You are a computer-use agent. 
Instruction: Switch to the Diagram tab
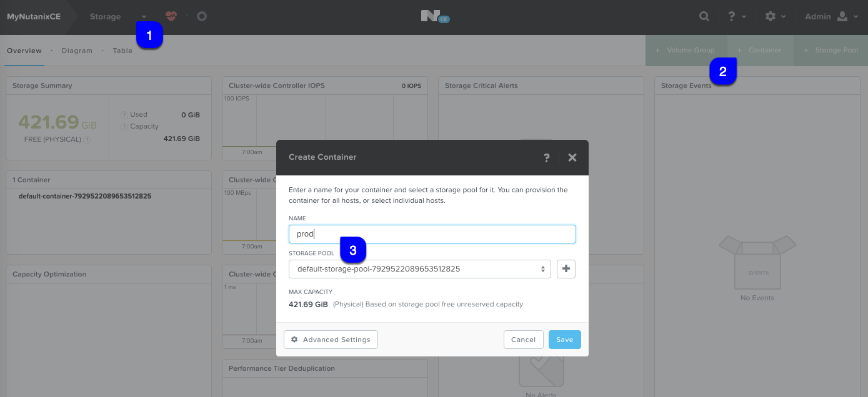coord(77,51)
